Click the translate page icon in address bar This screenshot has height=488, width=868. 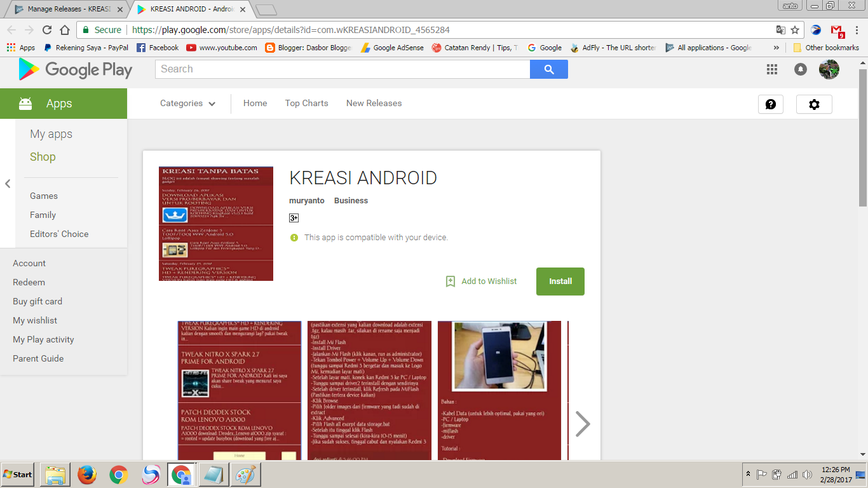tap(781, 30)
